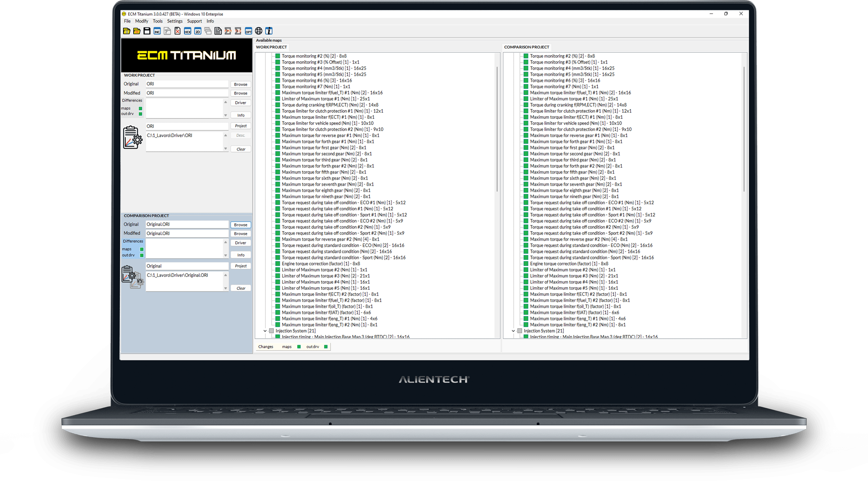Toggle Engine torque correction checkbox in Comparison Project
Viewport: 868px width, 481px height.
[526, 264]
